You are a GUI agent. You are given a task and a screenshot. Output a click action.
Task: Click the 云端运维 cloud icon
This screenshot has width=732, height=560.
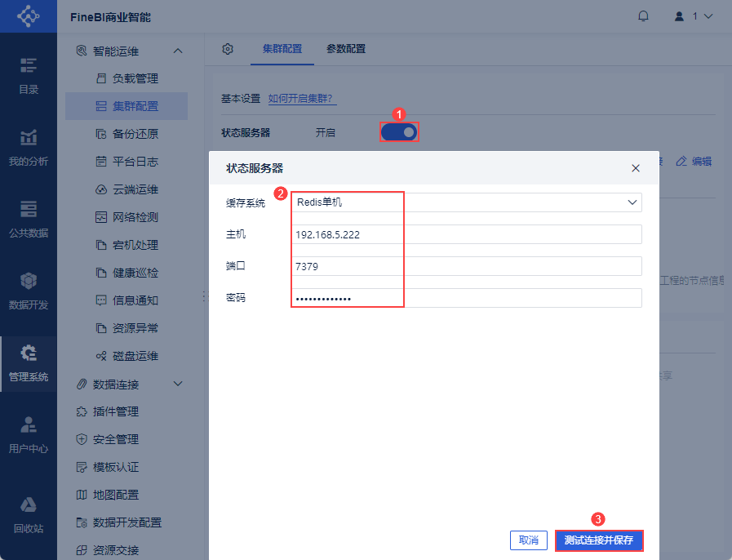[101, 189]
